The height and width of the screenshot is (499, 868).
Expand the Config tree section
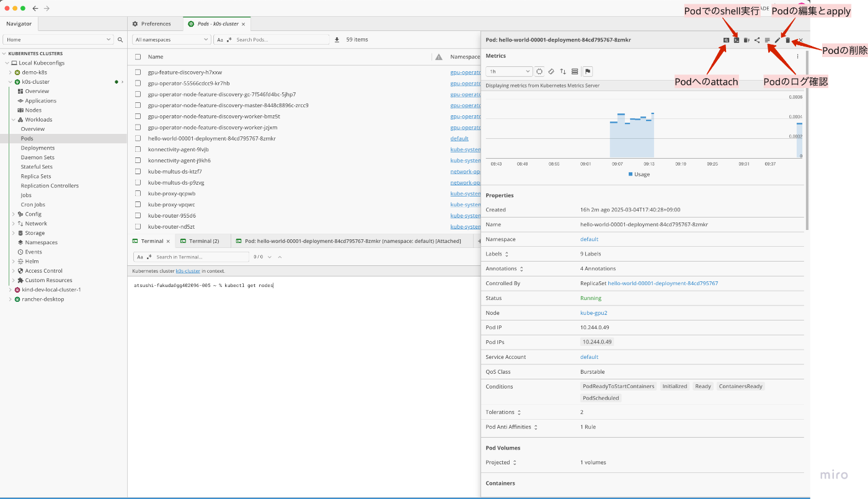point(14,214)
